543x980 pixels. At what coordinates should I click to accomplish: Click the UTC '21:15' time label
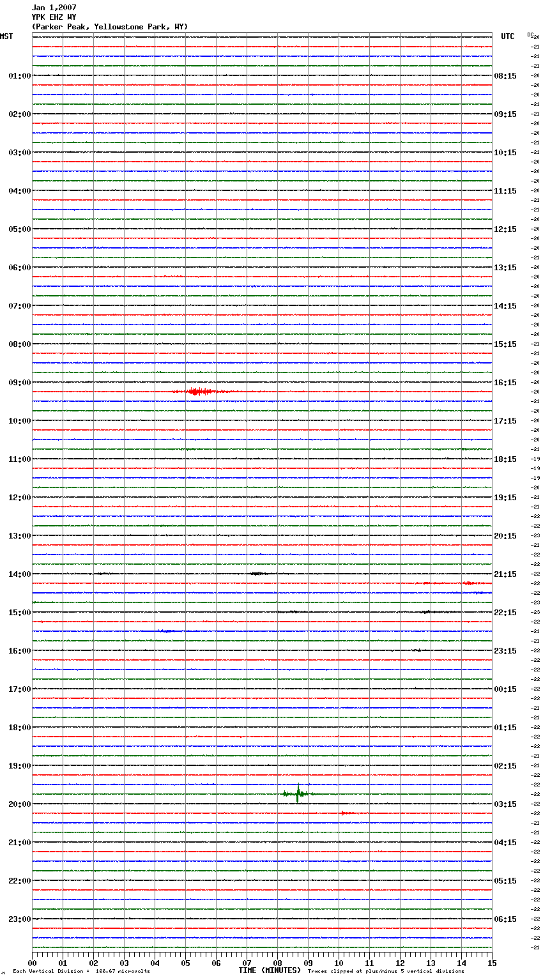pyautogui.click(x=505, y=574)
